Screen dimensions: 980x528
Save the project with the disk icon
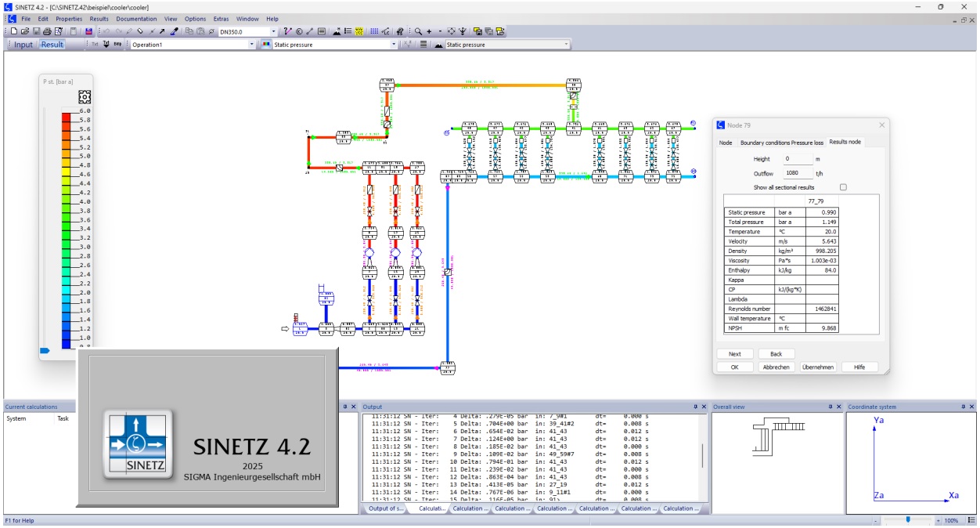coord(36,31)
